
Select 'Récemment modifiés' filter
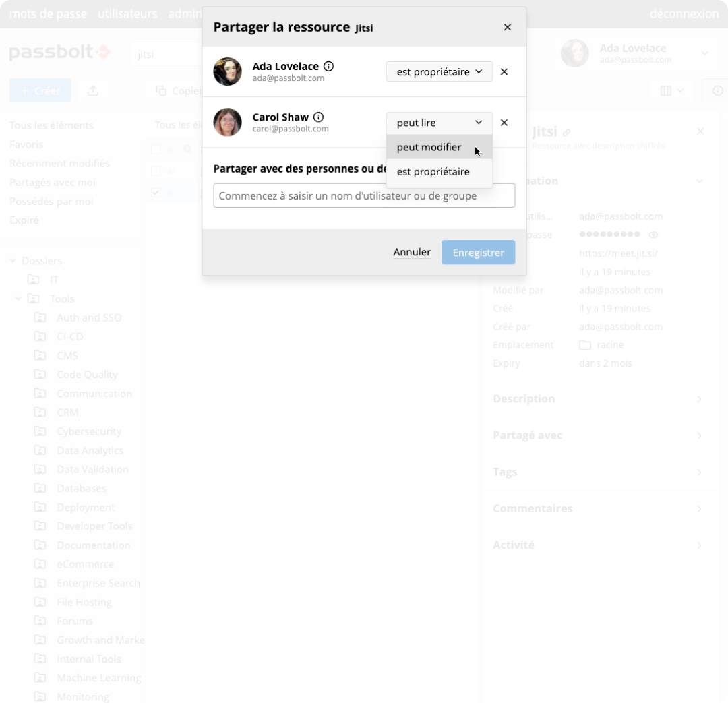pyautogui.click(x=59, y=163)
